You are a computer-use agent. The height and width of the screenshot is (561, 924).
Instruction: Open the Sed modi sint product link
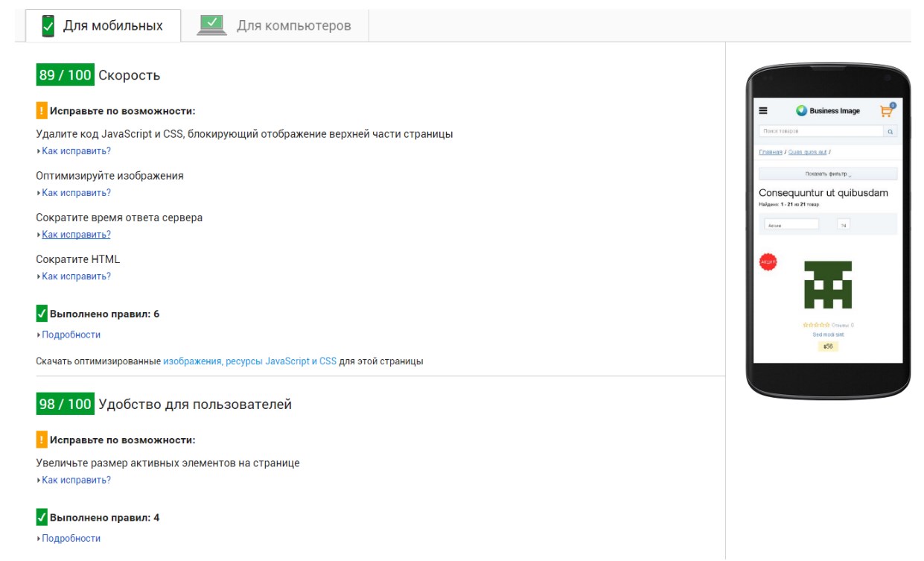click(x=828, y=335)
